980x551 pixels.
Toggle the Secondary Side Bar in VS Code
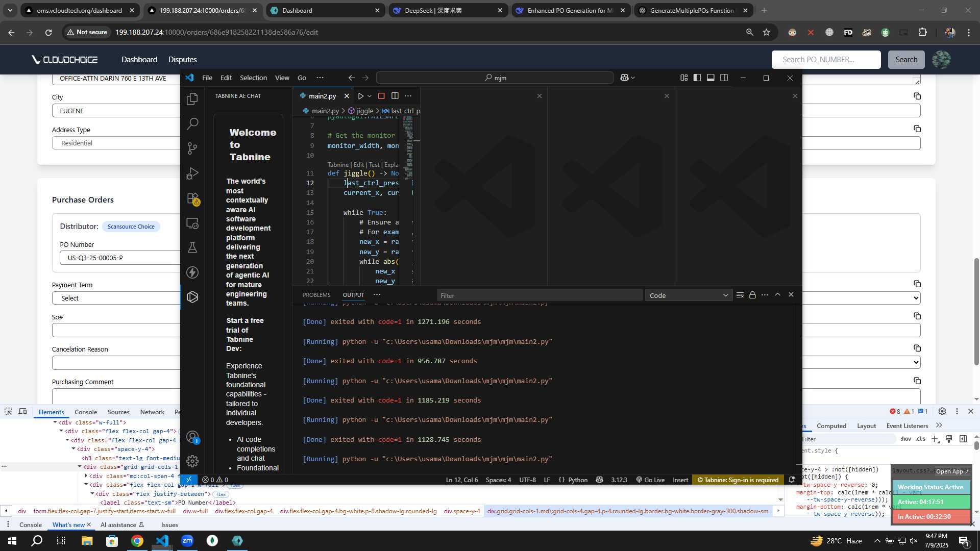[x=724, y=78]
